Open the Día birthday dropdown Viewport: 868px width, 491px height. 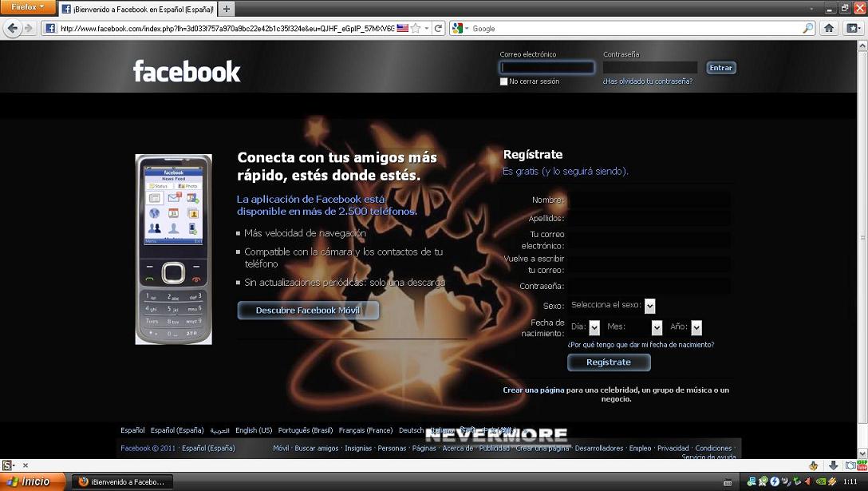[x=585, y=327]
